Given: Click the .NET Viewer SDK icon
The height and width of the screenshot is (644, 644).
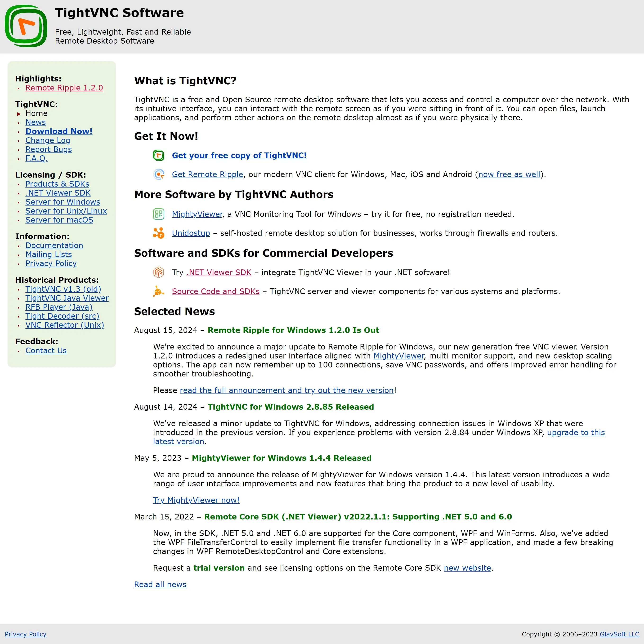Looking at the screenshot, I should click(159, 272).
